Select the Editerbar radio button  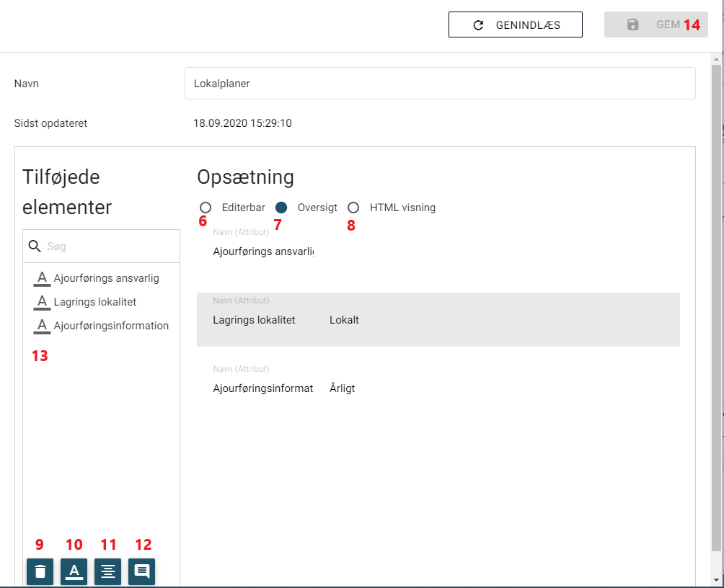(206, 208)
